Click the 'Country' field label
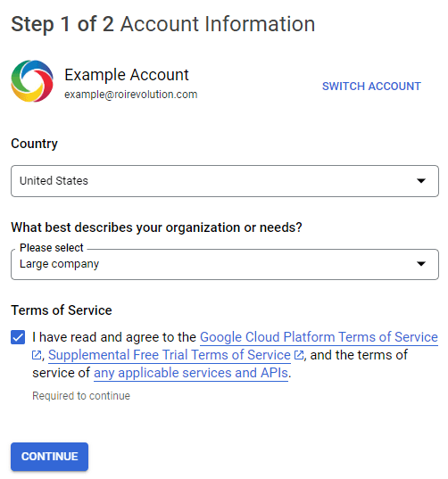The width and height of the screenshot is (448, 479). [x=34, y=144]
